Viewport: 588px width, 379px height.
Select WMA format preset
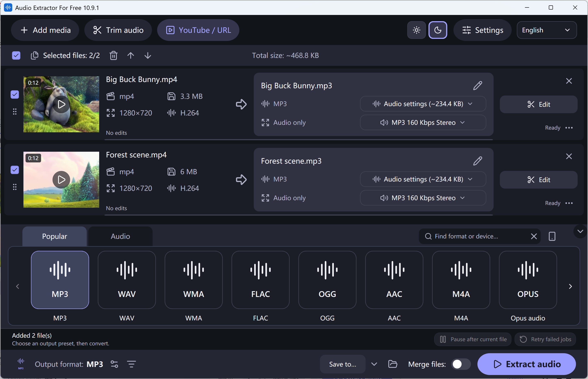click(x=194, y=280)
